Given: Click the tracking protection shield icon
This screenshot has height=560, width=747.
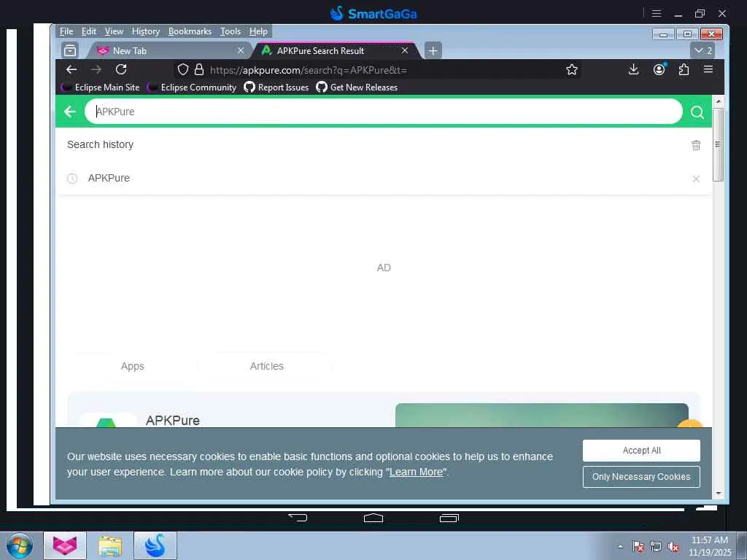Looking at the screenshot, I should point(183,70).
